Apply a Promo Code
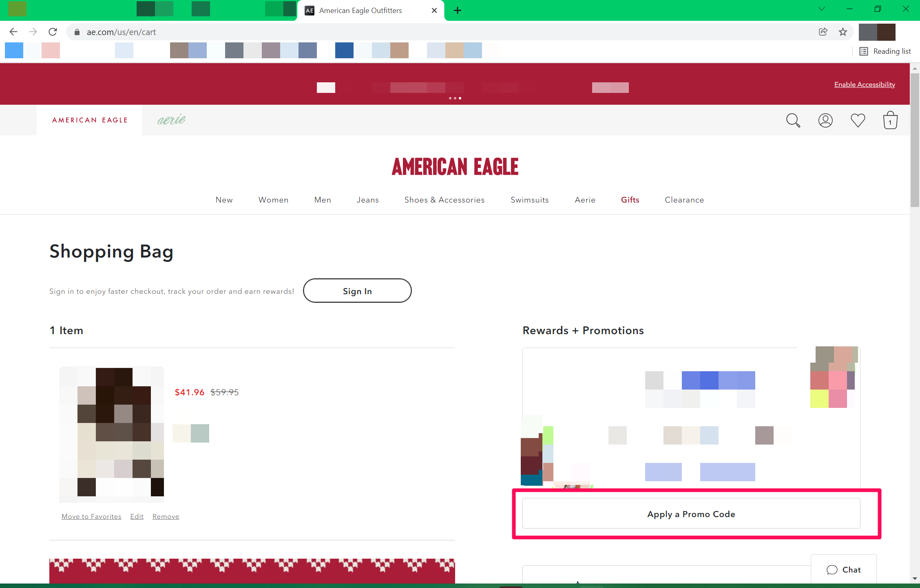The image size is (920, 588). pos(691,513)
